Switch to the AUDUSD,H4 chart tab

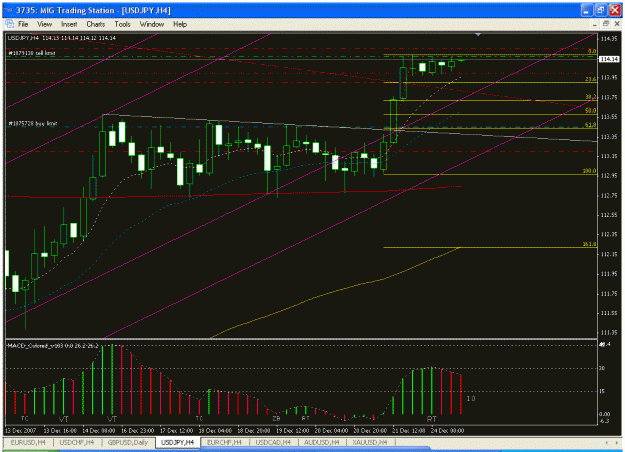(321, 442)
